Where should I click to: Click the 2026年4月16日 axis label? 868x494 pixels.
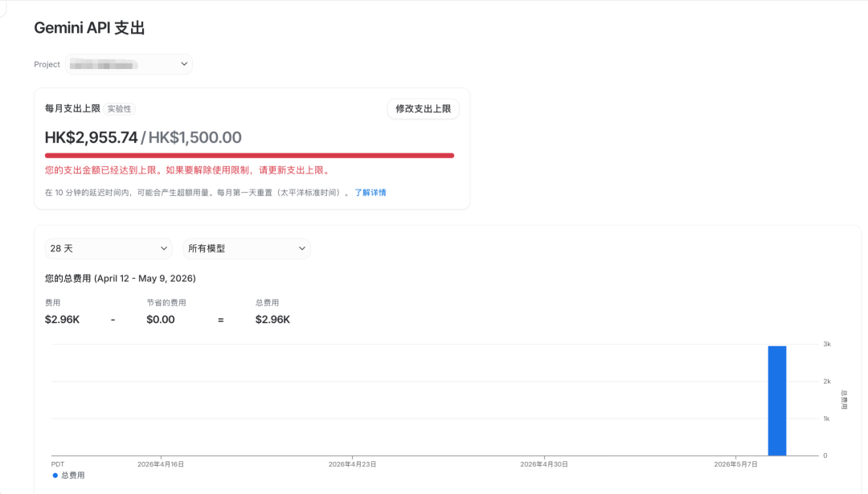pyautogui.click(x=161, y=464)
